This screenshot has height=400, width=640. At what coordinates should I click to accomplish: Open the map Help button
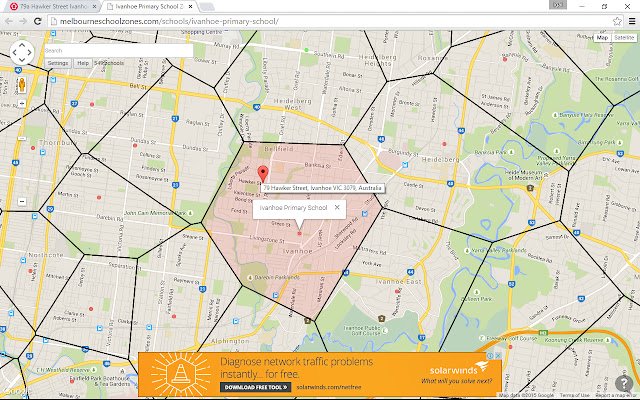pos(83,63)
